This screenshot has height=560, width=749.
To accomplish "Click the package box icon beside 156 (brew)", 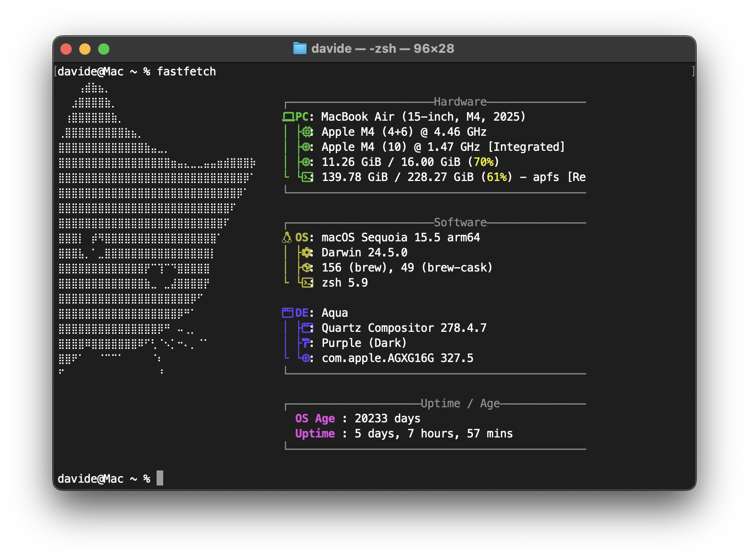I will (x=307, y=267).
